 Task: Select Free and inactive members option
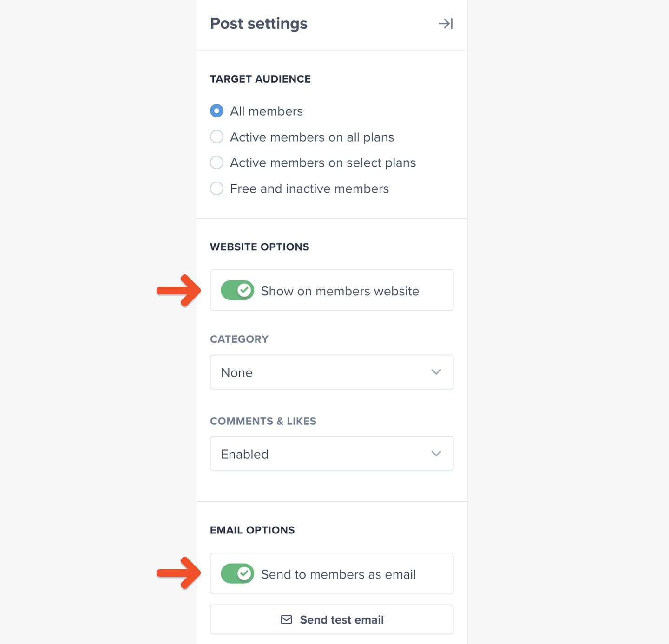coord(216,189)
